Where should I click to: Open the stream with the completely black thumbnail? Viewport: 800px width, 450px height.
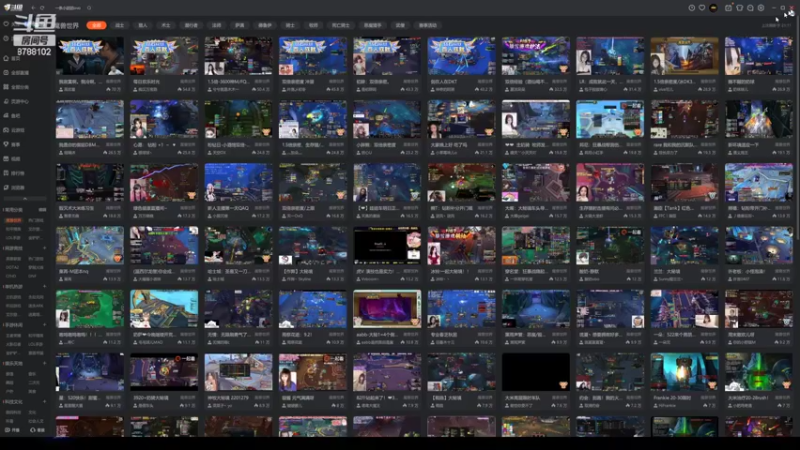(535, 372)
